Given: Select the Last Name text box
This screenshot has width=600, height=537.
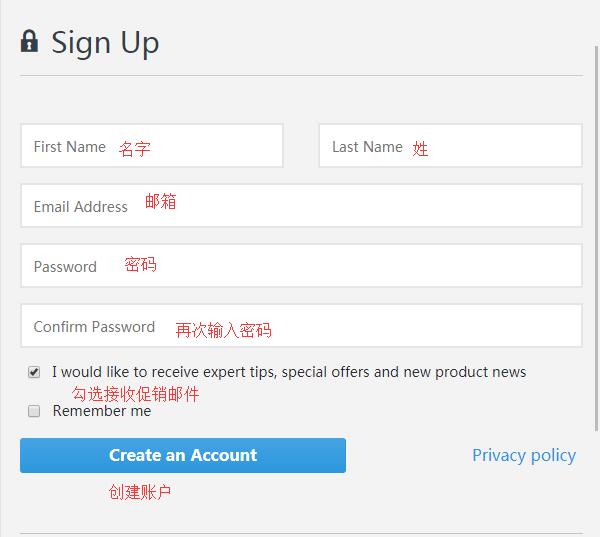Looking at the screenshot, I should (x=450, y=145).
